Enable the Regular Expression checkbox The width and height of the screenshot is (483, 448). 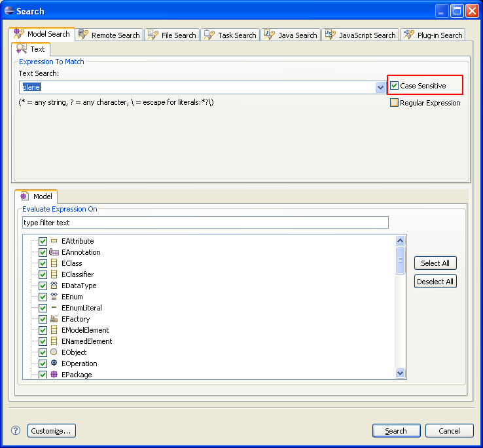394,103
